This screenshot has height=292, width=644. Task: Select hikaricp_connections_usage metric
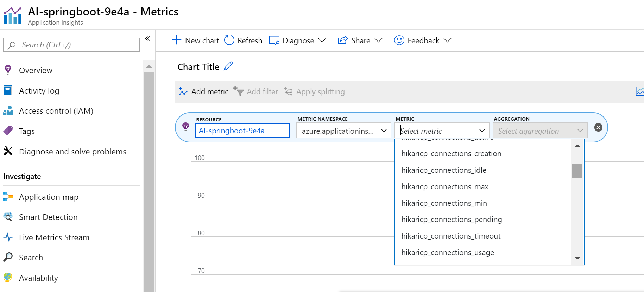coord(448,253)
